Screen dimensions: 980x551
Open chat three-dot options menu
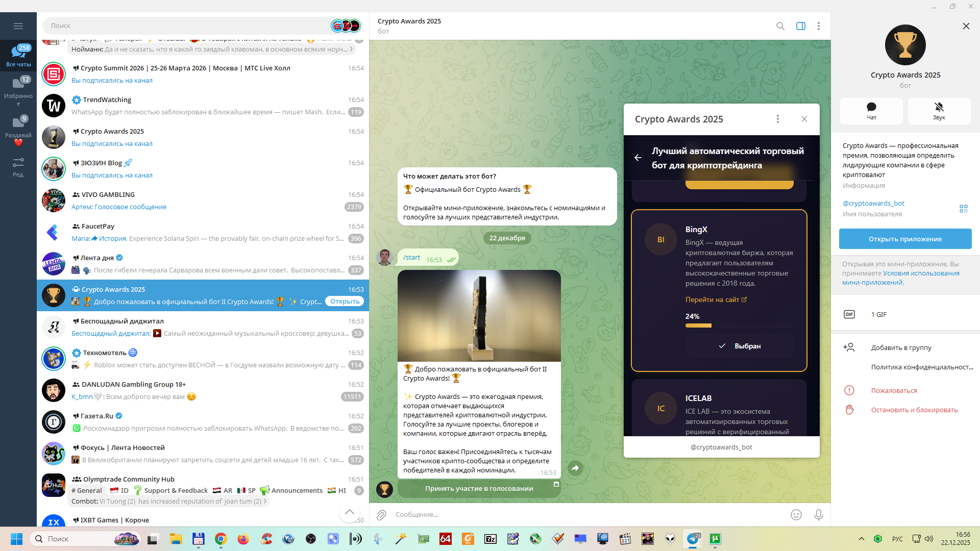pos(818,26)
